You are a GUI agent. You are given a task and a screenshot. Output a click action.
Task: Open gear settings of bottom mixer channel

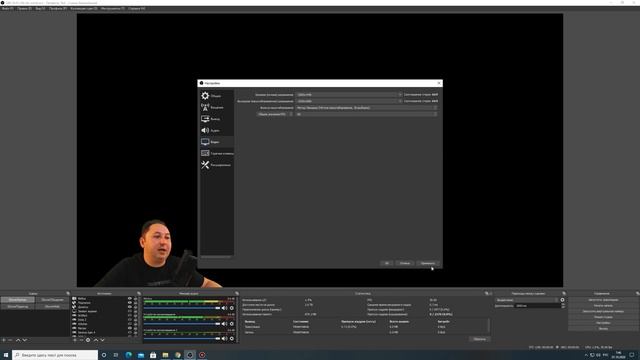[x=231, y=338]
